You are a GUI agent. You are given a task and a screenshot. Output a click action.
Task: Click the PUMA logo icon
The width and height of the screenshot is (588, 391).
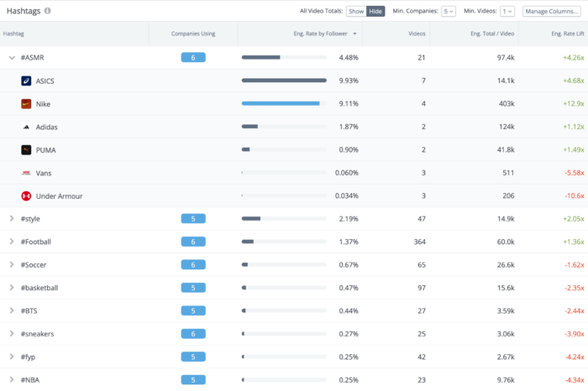(x=26, y=150)
